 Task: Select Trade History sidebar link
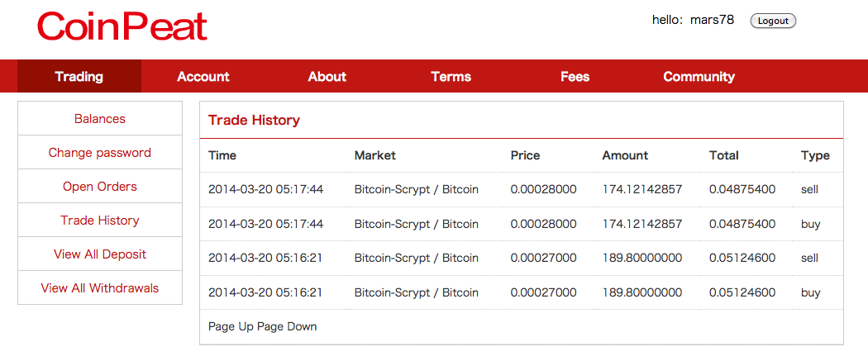[x=100, y=220]
